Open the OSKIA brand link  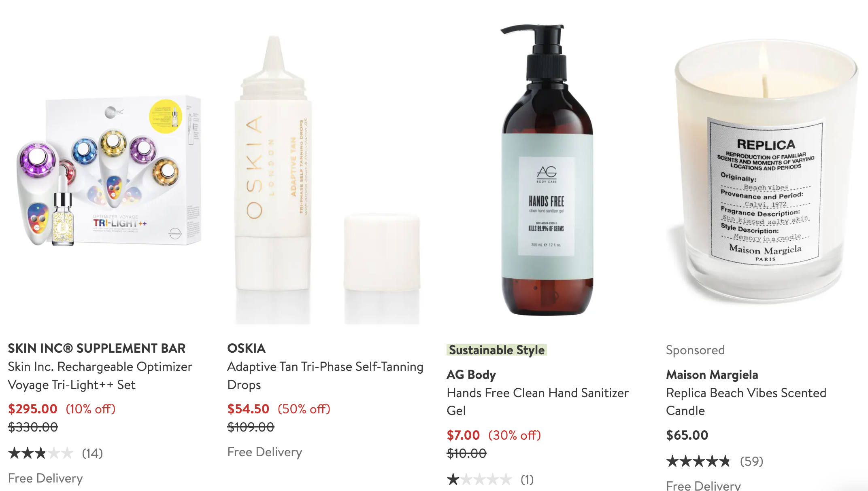[x=246, y=348]
